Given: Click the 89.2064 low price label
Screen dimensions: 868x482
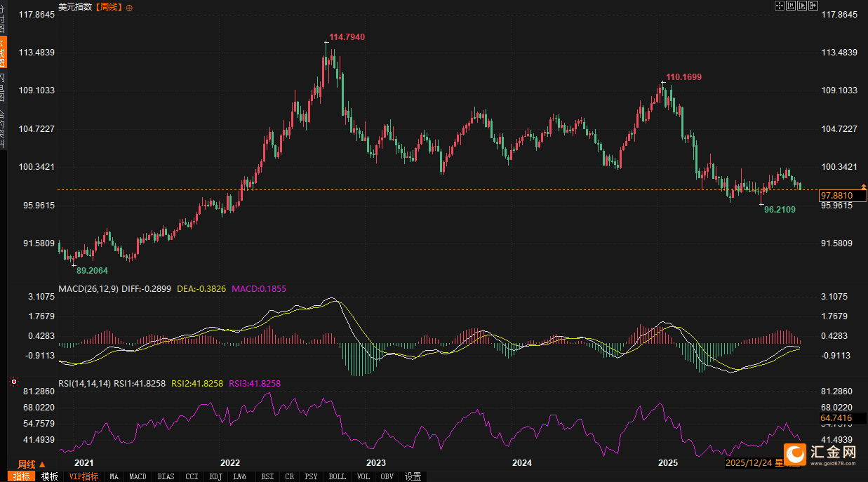Looking at the screenshot, I should pyautogui.click(x=92, y=270).
